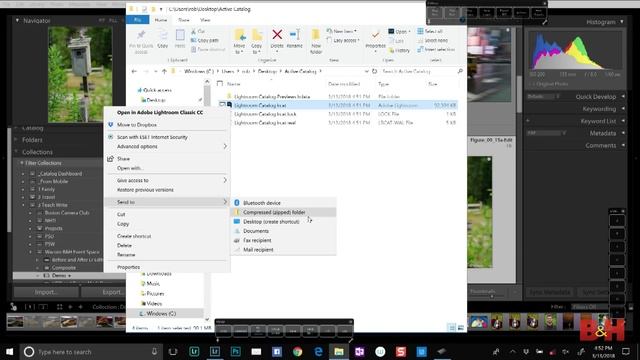Click the Facebook taskbar icon
Image resolution: width=640 pixels, height=360 pixels.
tap(277, 351)
